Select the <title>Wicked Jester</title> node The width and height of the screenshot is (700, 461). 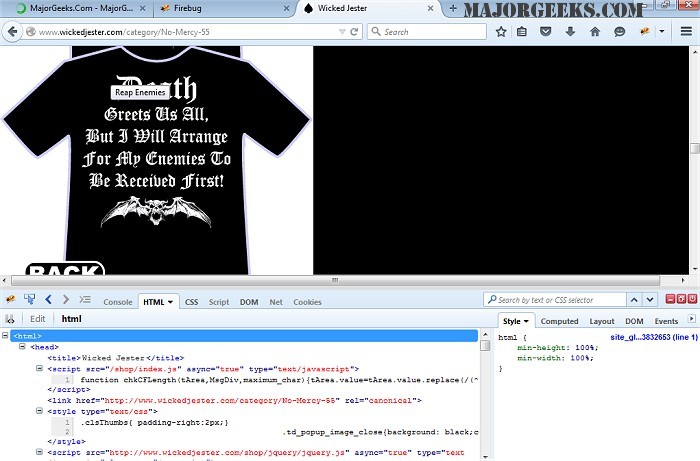click(116, 358)
